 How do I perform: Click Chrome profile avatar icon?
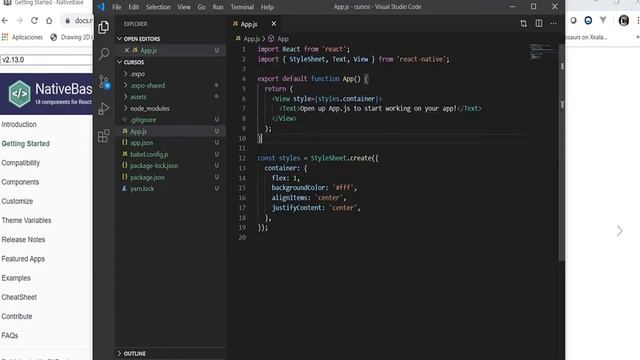point(623,20)
